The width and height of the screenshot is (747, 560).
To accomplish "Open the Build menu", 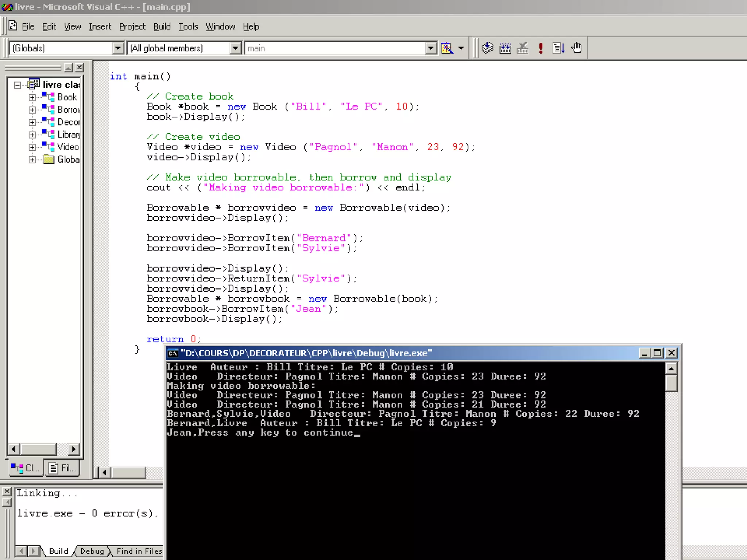I will [162, 27].
